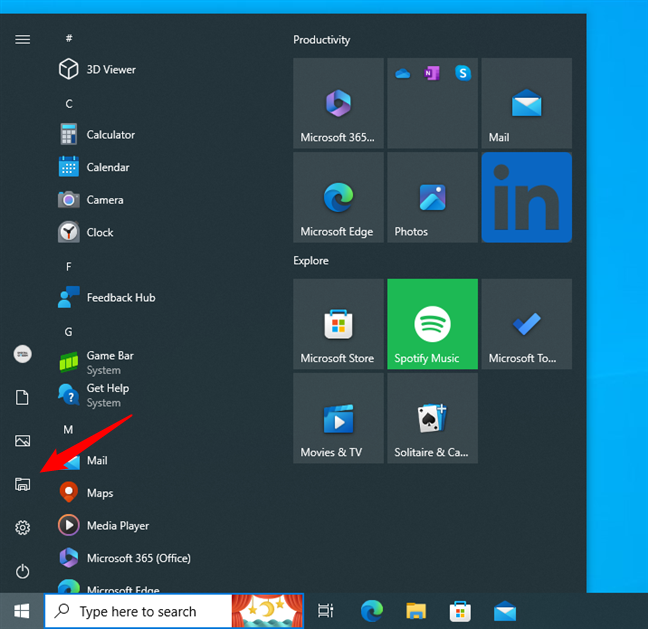Click the M letter header
Image resolution: width=648 pixels, height=629 pixels.
click(x=68, y=430)
